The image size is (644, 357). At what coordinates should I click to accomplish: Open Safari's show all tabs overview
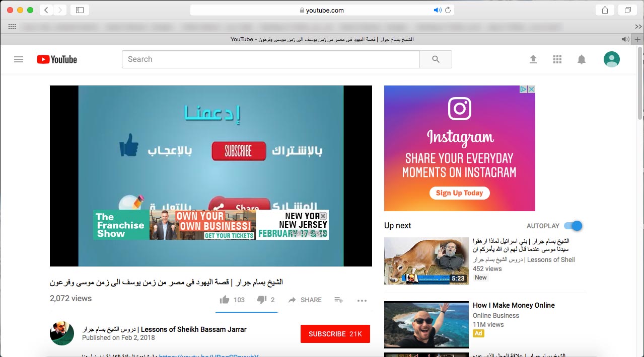[x=628, y=10]
